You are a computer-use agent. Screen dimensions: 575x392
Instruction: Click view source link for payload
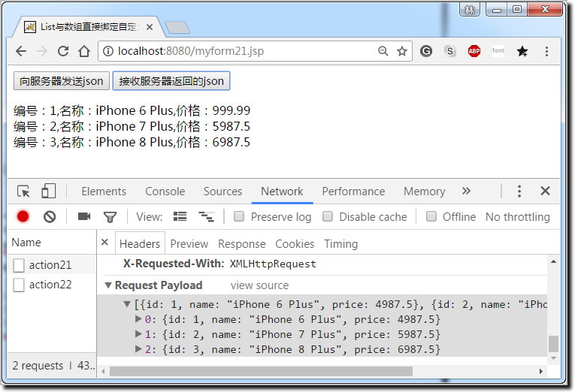click(x=259, y=285)
